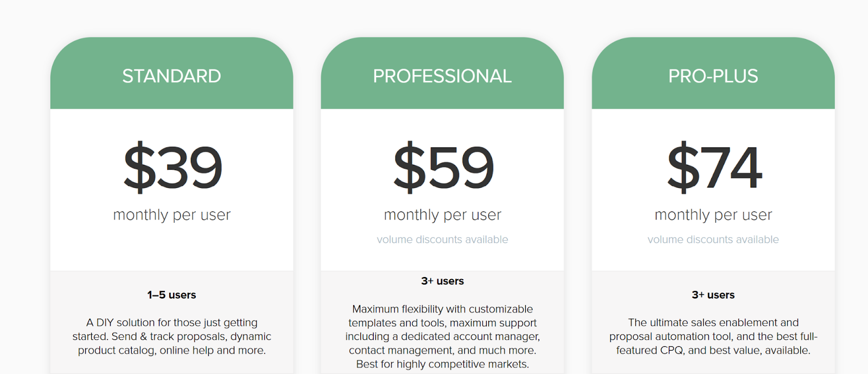Click the "featured CPQ, and best value" line
The height and width of the screenshot is (374, 868).
coord(713,351)
